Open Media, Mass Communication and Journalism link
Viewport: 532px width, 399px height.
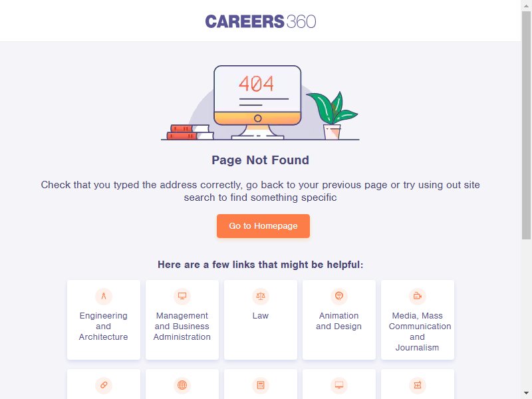click(418, 320)
